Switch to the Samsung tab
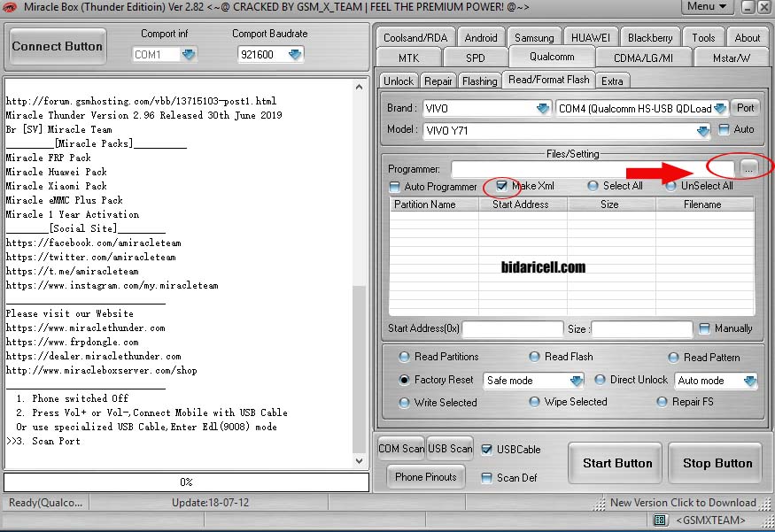Image resolution: width=775 pixels, height=532 pixels. [x=534, y=37]
